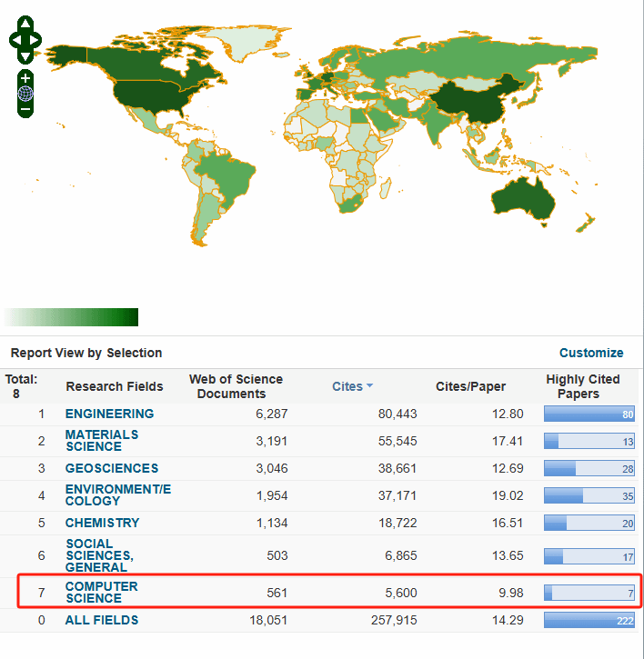Pan the map down with the arrow

[x=25, y=56]
